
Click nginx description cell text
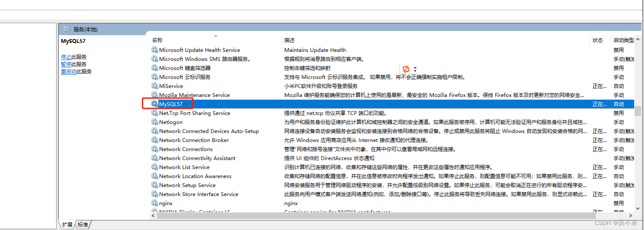tap(291, 203)
